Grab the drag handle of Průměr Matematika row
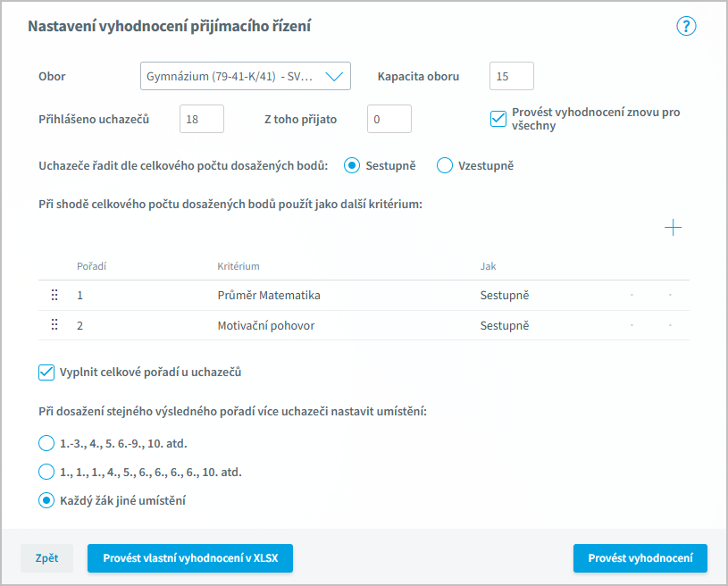The height and width of the screenshot is (586, 728). [54, 295]
